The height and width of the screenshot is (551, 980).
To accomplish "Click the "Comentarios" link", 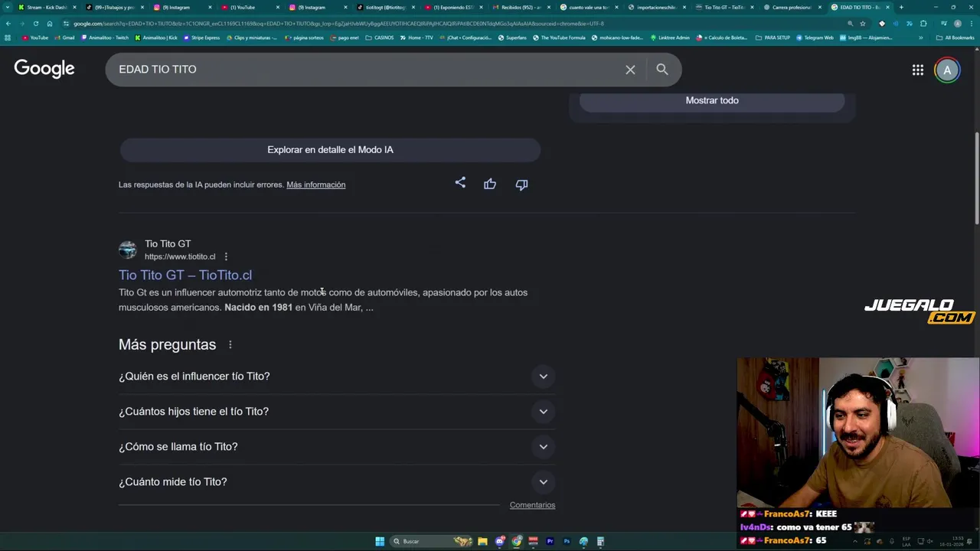I will click(x=532, y=505).
